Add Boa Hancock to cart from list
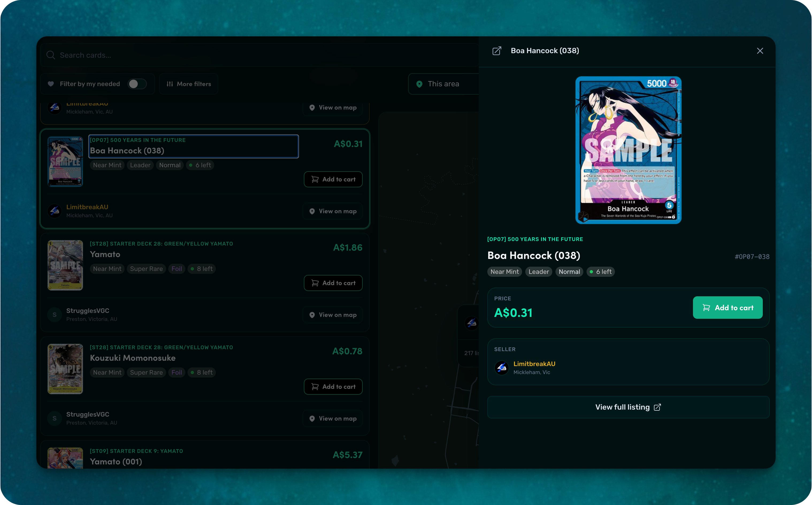 (x=333, y=179)
